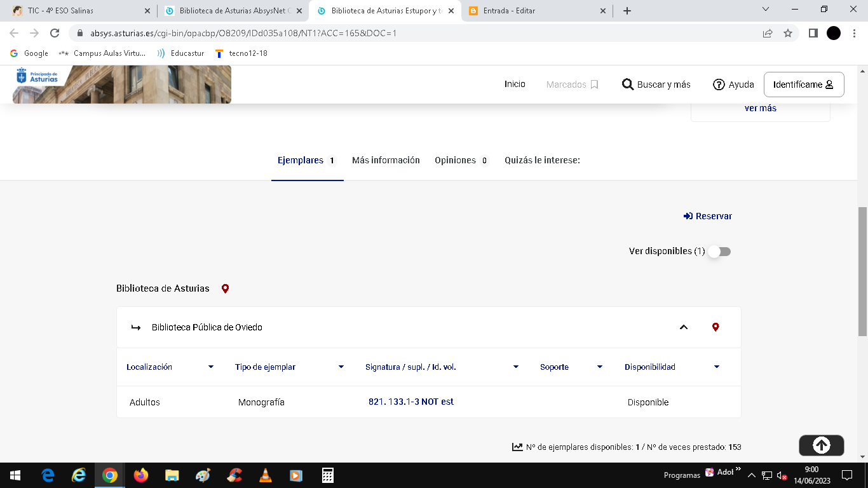Click the browser address bar
868x488 pixels.
point(413,33)
